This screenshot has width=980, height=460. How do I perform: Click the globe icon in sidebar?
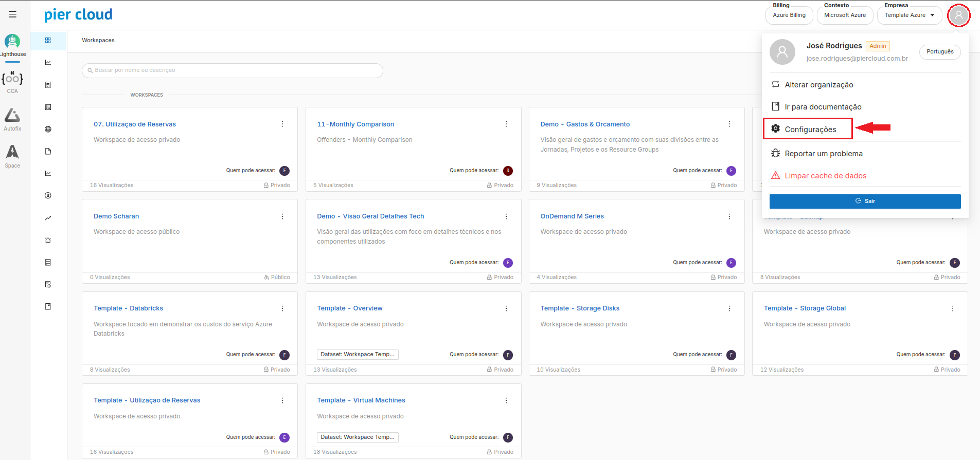pyautogui.click(x=48, y=130)
